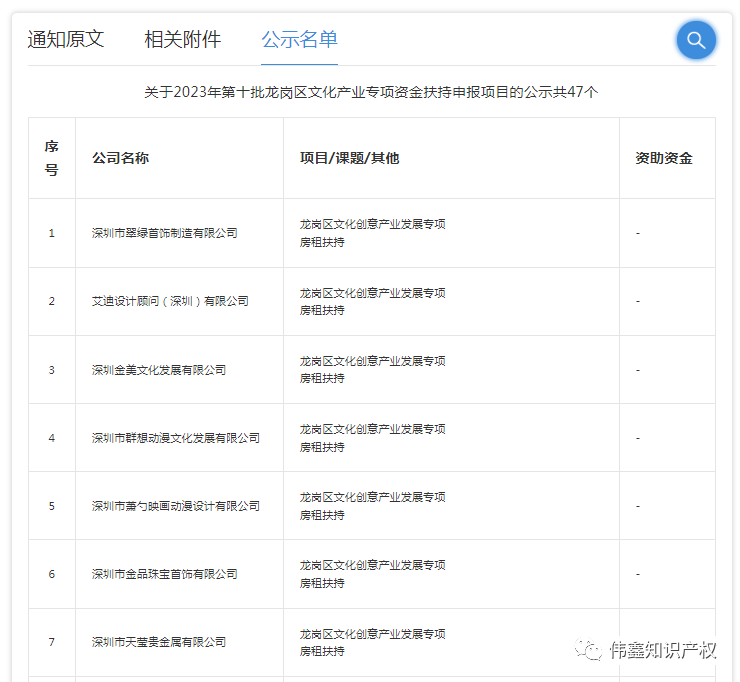Click project description for 萧勺映画 row
The height and width of the screenshot is (682, 740).
(x=373, y=506)
